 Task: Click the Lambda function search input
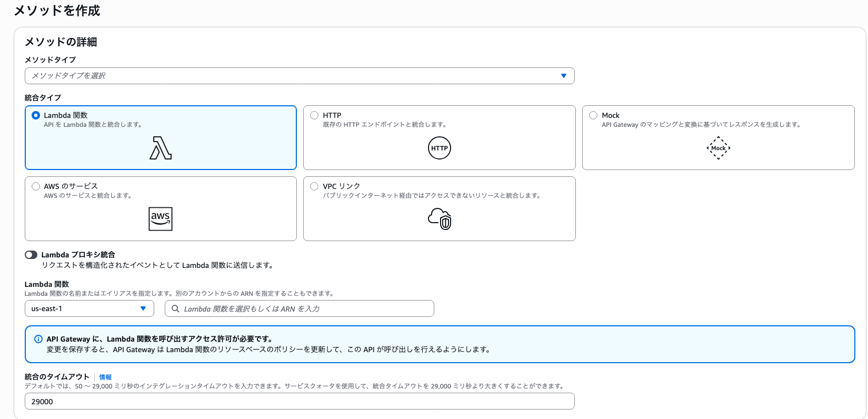point(300,308)
